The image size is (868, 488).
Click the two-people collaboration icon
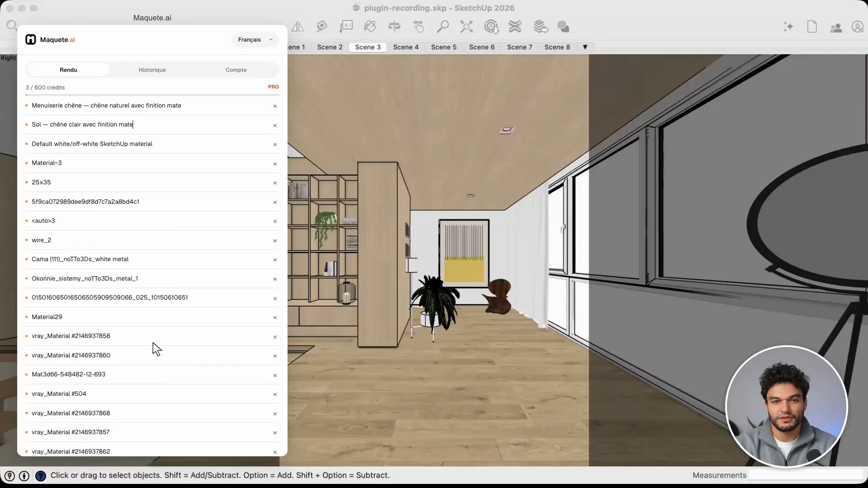tap(835, 28)
